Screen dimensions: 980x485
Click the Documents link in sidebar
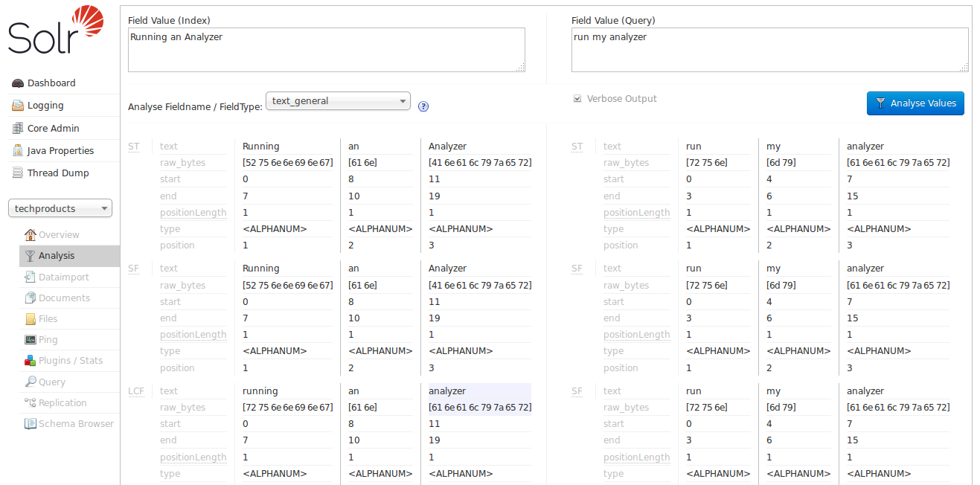(64, 298)
